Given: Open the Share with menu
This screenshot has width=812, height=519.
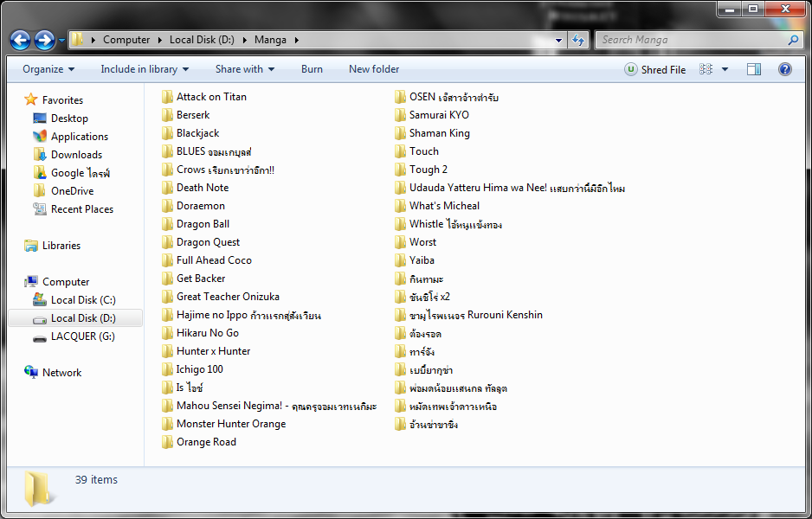Looking at the screenshot, I should tap(244, 69).
